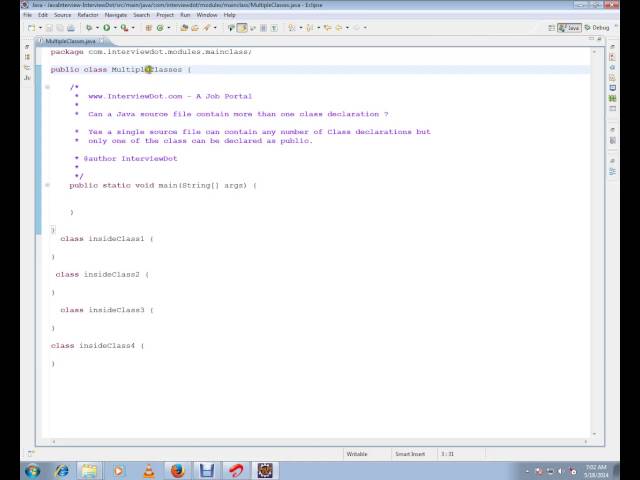
Task: Open dropdown arrow beside Run icon
Action: click(115, 28)
